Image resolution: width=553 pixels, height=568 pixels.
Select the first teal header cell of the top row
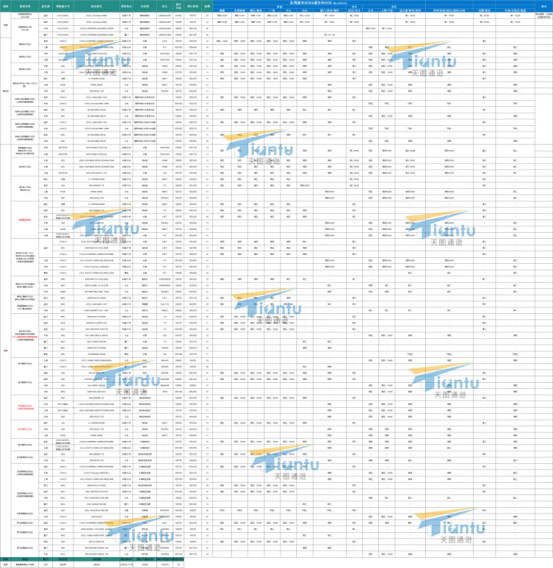[5, 6]
